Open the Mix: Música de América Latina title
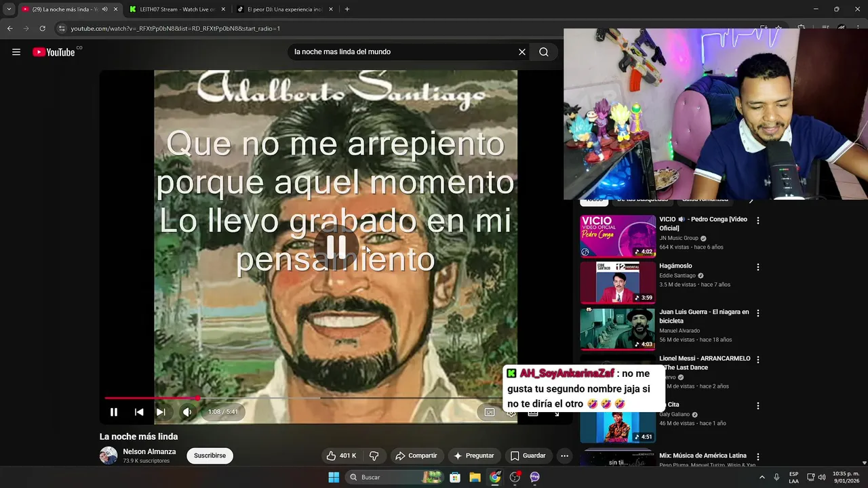The image size is (868, 488). [x=703, y=455]
